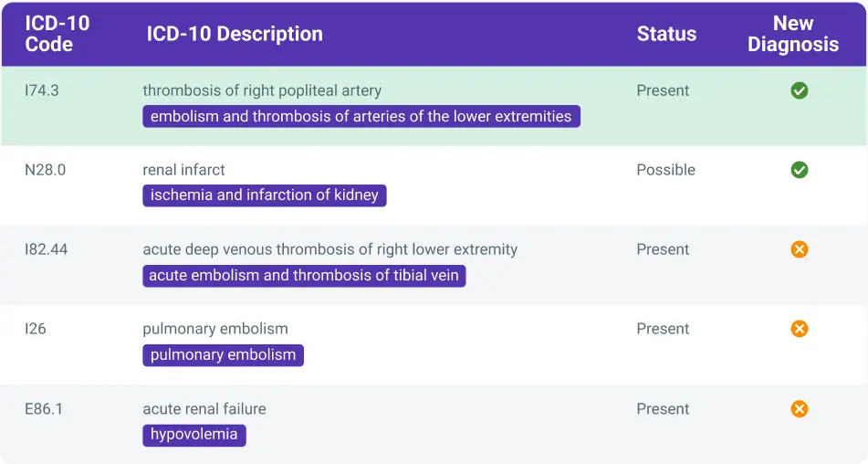This screenshot has width=868, height=464.
Task: Click the 'hypovolemia' tag
Action: point(194,435)
